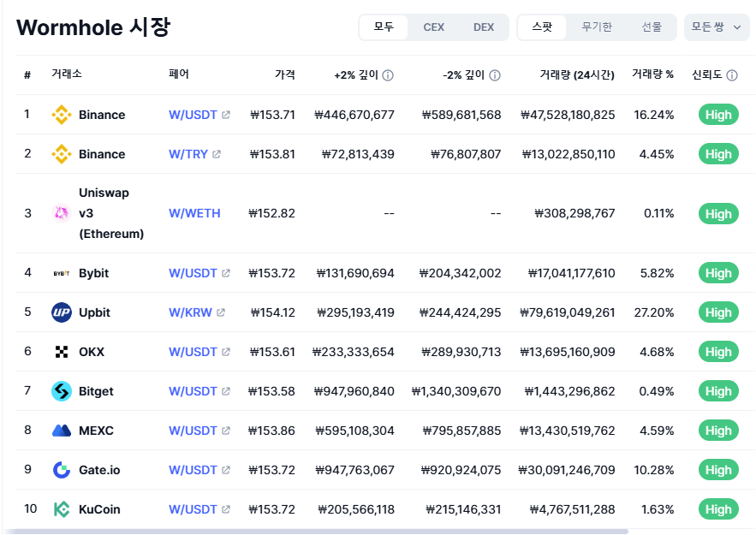The height and width of the screenshot is (535, 756).
Task: Click the Upbit logo icon
Action: 62,312
